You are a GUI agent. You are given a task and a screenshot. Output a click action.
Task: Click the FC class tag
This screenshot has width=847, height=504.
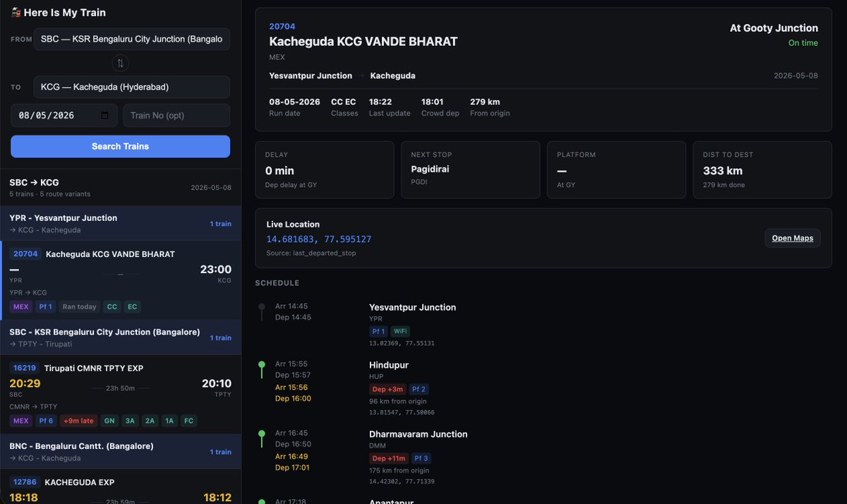(188, 421)
